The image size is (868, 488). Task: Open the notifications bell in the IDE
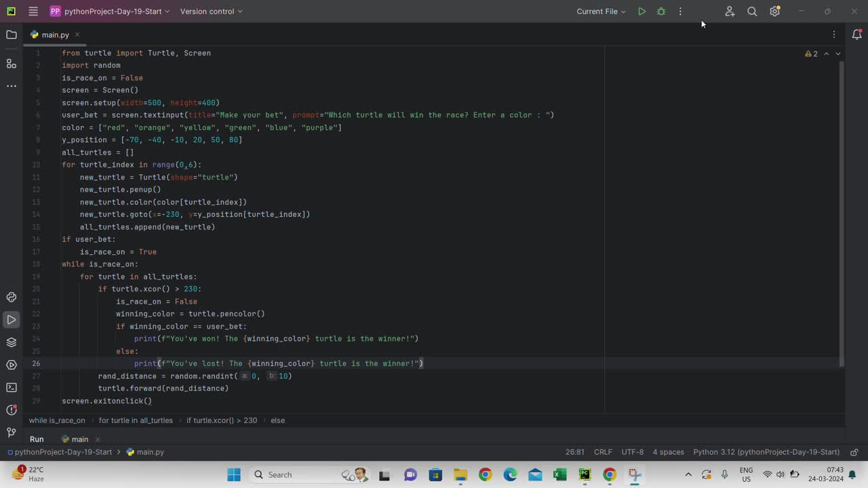[x=856, y=35]
